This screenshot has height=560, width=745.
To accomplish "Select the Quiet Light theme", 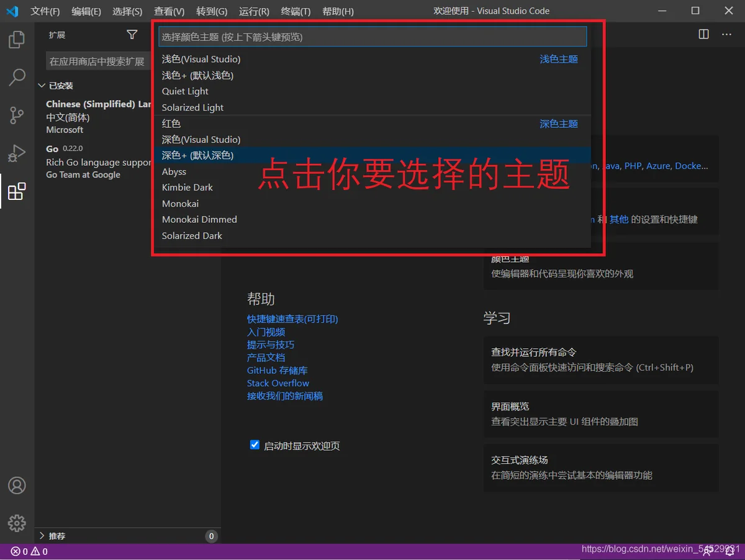I will pyautogui.click(x=372, y=91).
